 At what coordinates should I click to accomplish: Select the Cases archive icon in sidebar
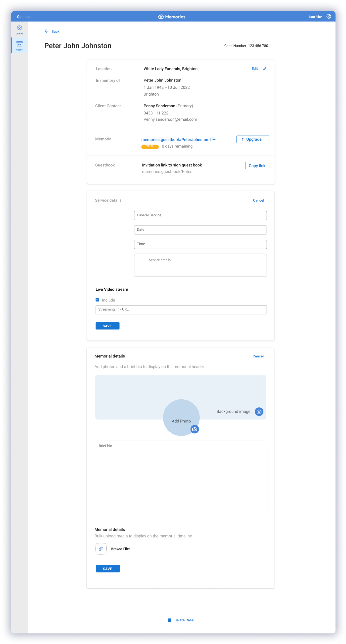click(20, 44)
